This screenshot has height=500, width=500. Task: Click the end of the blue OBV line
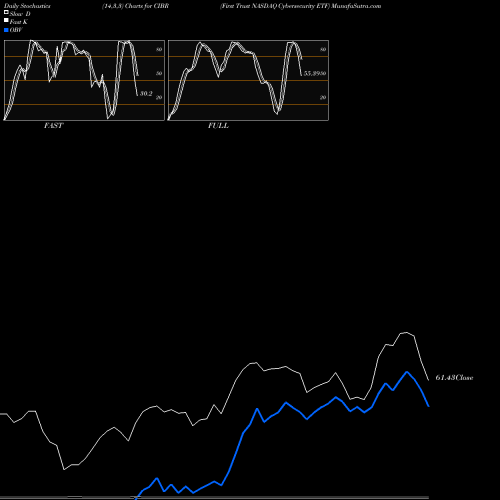[429, 406]
